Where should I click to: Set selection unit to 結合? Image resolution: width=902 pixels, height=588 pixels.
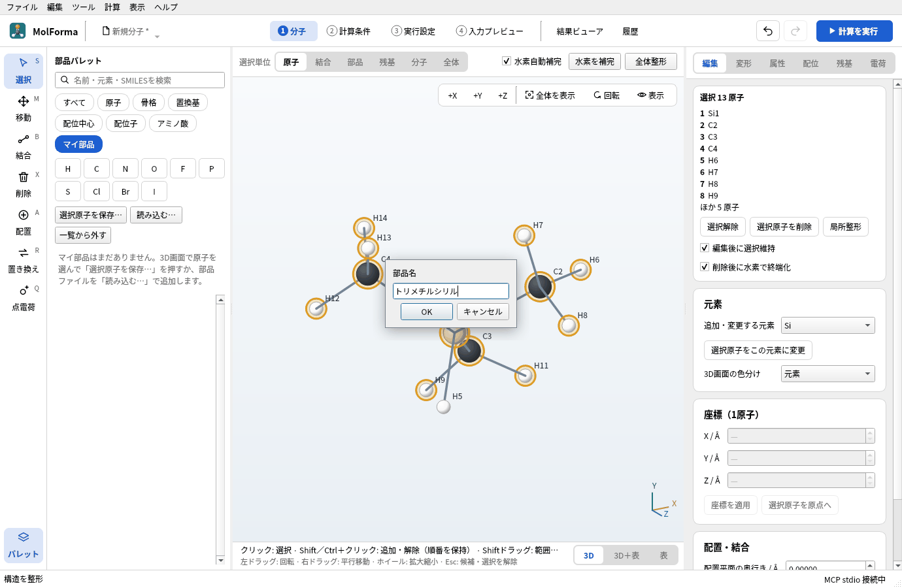pyautogui.click(x=323, y=62)
